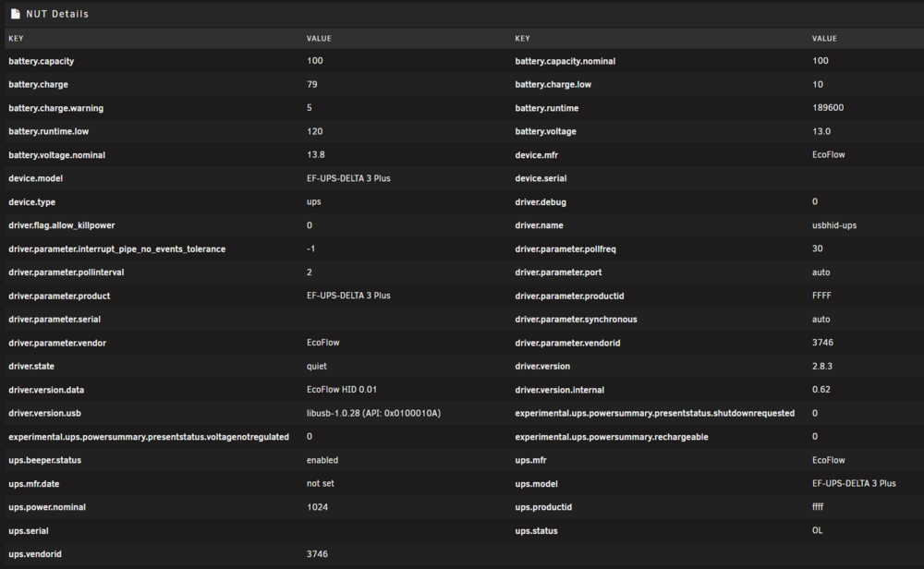Click the ups.vendorid value 3746
Screen dimensions: 924x569
pyautogui.click(x=317, y=554)
